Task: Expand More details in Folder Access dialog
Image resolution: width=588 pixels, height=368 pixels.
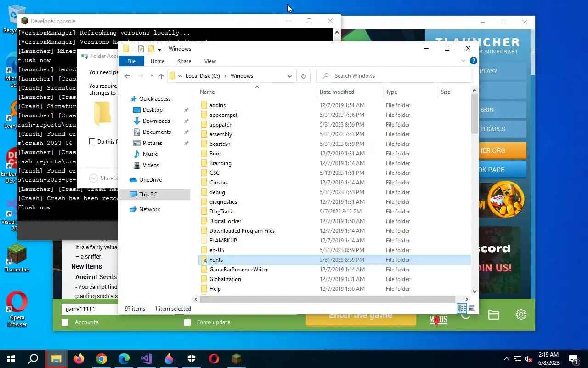Action: (x=94, y=178)
